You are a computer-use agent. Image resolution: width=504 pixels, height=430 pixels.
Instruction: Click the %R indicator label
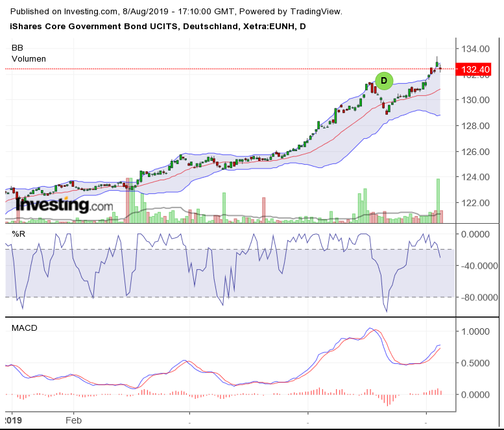pos(19,234)
